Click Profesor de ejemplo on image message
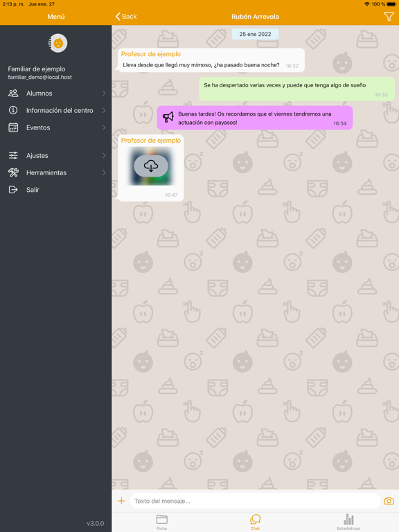 [150, 140]
